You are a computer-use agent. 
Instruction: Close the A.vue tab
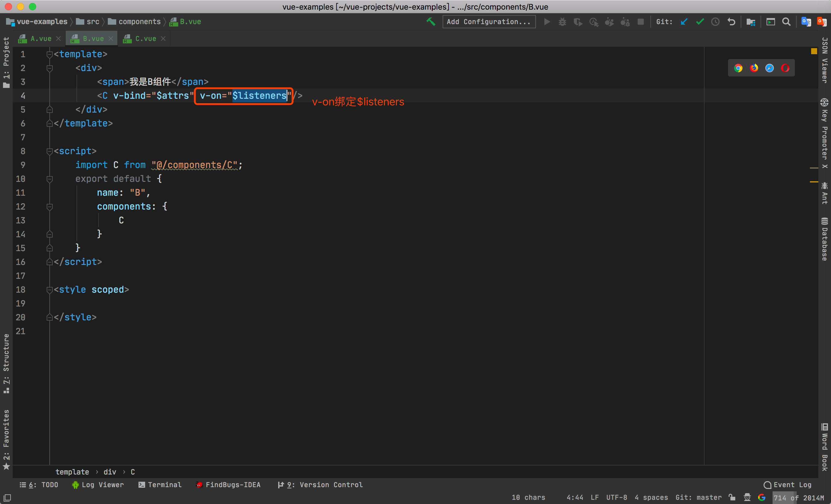tap(58, 39)
